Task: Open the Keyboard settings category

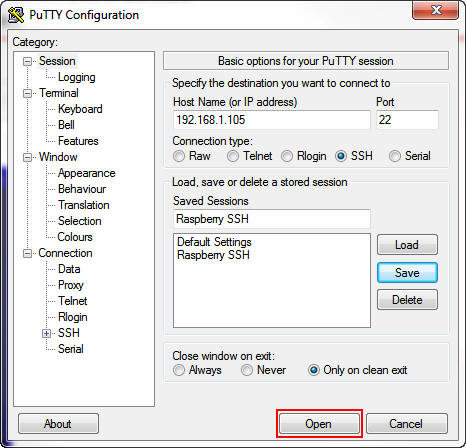Action: 80,109
